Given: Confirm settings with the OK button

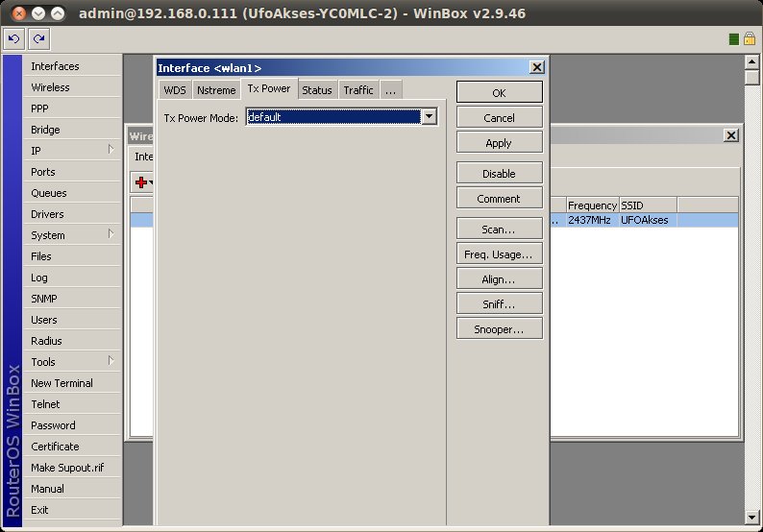Looking at the screenshot, I should point(500,92).
